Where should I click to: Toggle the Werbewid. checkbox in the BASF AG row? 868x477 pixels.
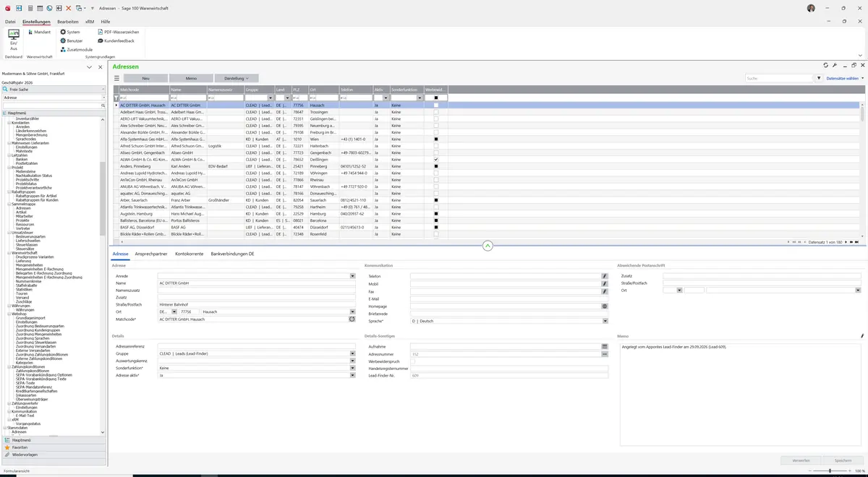tap(435, 228)
